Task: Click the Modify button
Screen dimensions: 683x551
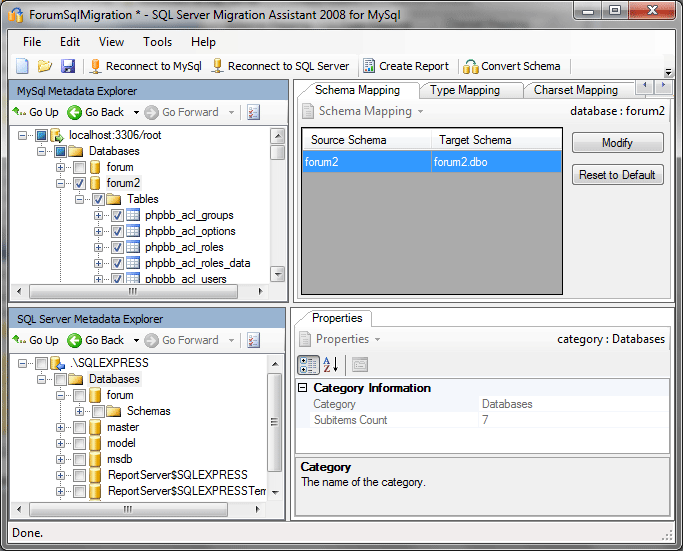Action: 617,143
